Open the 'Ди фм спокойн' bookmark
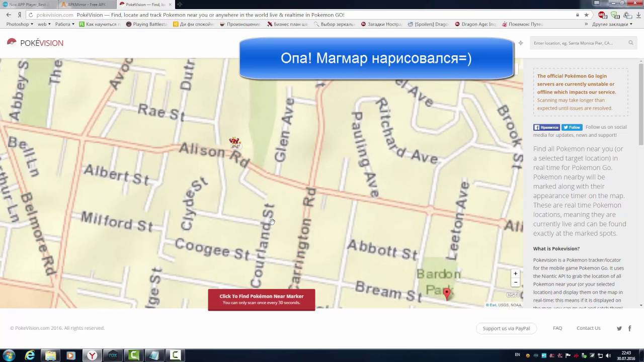Image resolution: width=644 pixels, height=362 pixels. (x=193, y=24)
